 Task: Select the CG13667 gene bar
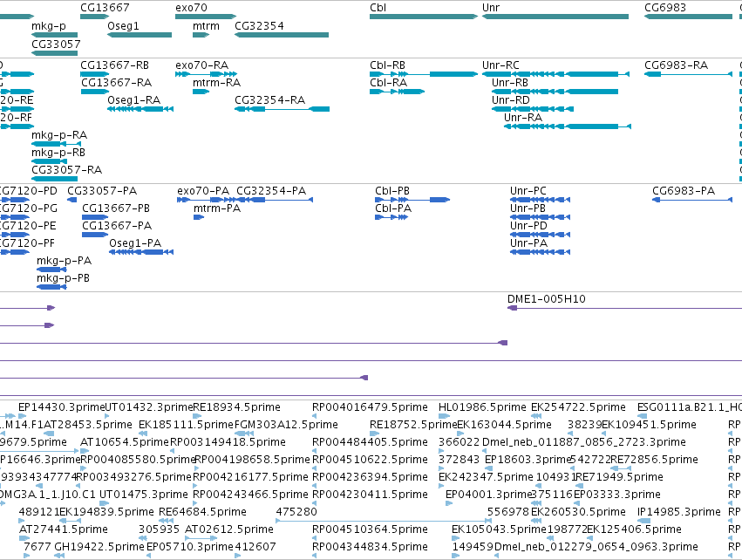point(95,17)
